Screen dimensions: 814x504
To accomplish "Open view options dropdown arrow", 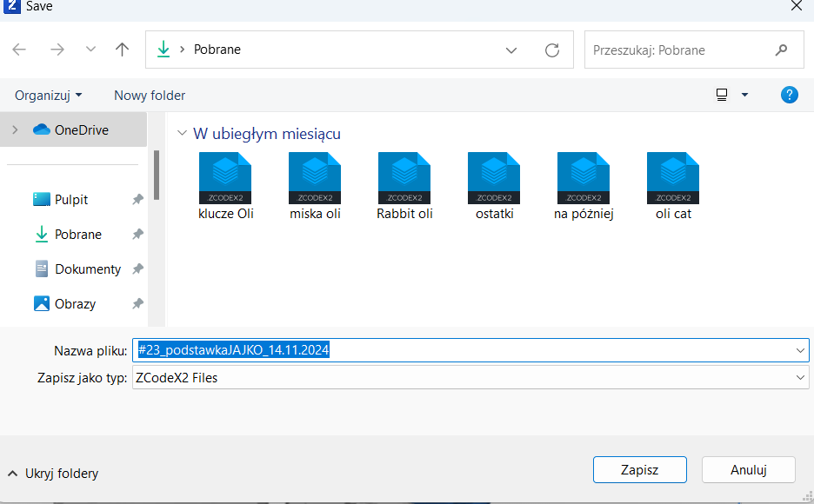I will pos(744,95).
